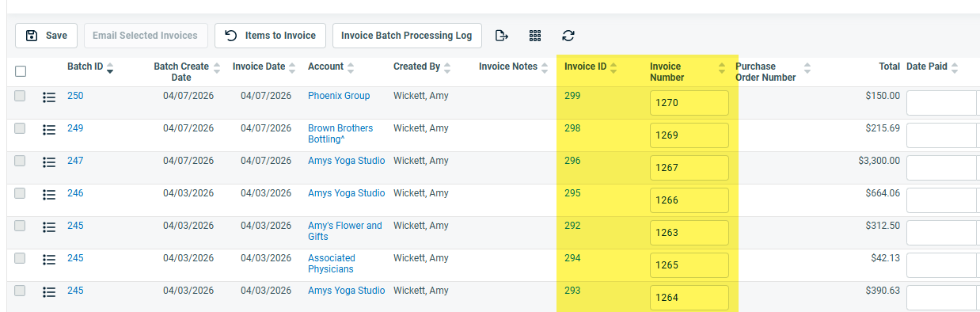Open invoice ID 294 link
This screenshot has height=312, width=980.
point(572,258)
